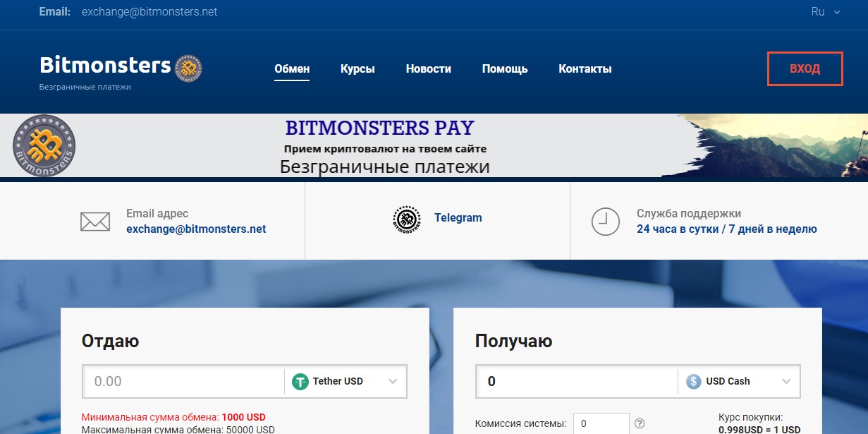Click the Telegram link

(x=458, y=217)
